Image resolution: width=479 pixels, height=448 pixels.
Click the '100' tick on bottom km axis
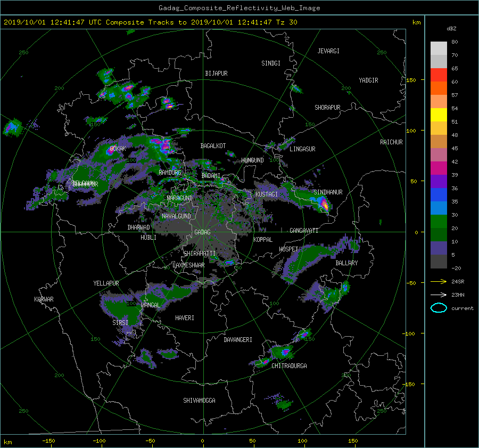tap(302, 441)
